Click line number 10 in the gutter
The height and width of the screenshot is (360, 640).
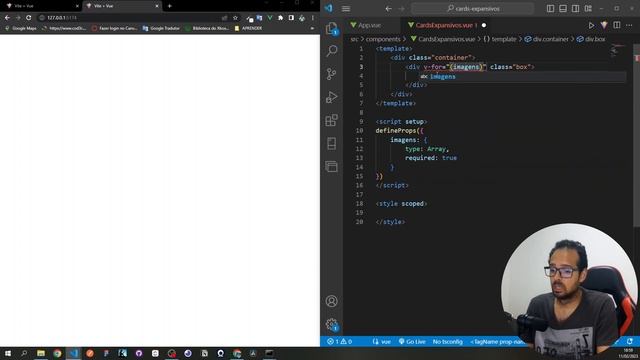pyautogui.click(x=359, y=131)
